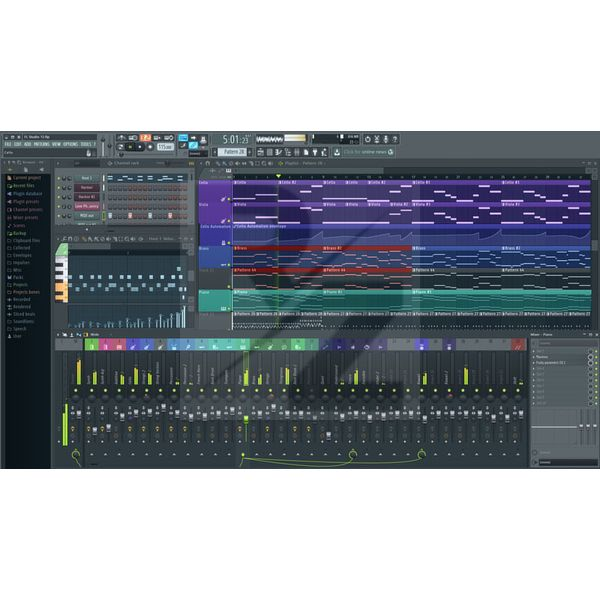
Task: Enable the orange countdown before recording icon
Action: point(145,138)
